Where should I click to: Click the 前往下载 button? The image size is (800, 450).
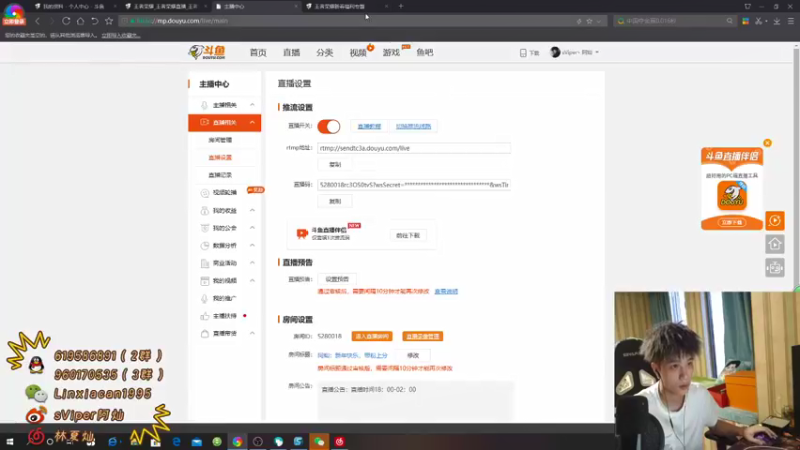408,236
